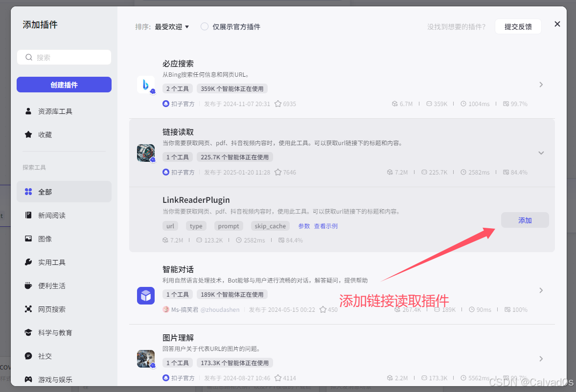Click the 收藏 star icon
Image resolution: width=576 pixels, height=392 pixels.
(28, 134)
